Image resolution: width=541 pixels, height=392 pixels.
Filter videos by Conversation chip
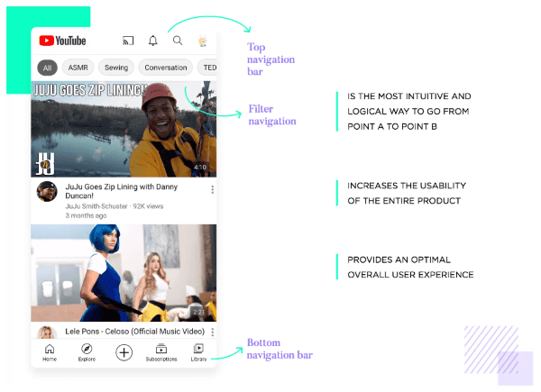coord(165,68)
